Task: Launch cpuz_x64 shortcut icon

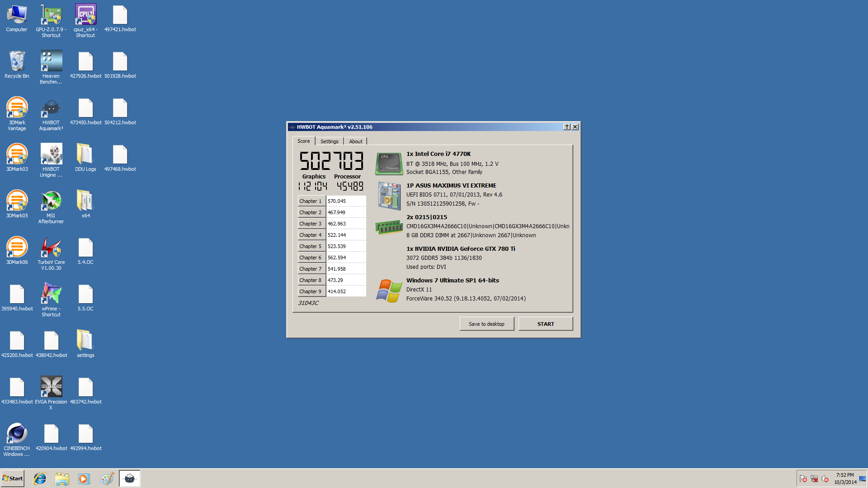Action: [x=85, y=21]
